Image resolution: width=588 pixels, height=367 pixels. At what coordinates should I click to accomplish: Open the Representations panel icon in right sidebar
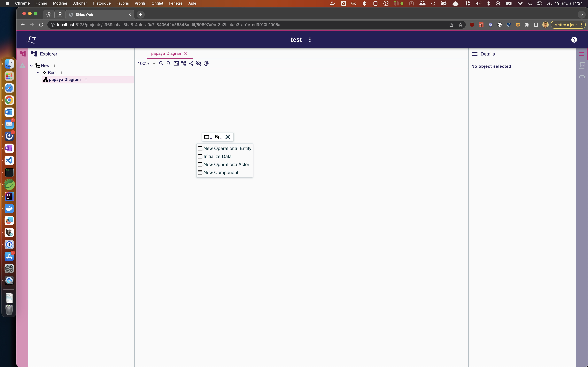582,65
